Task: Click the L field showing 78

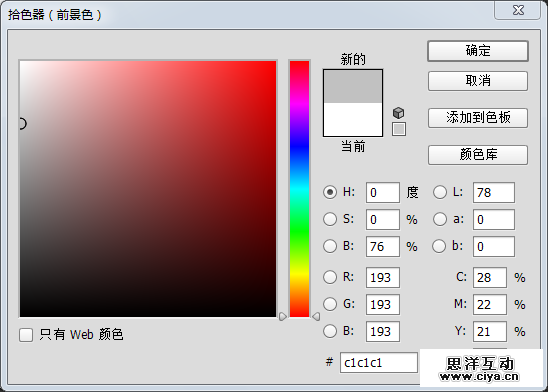Action: click(x=493, y=193)
